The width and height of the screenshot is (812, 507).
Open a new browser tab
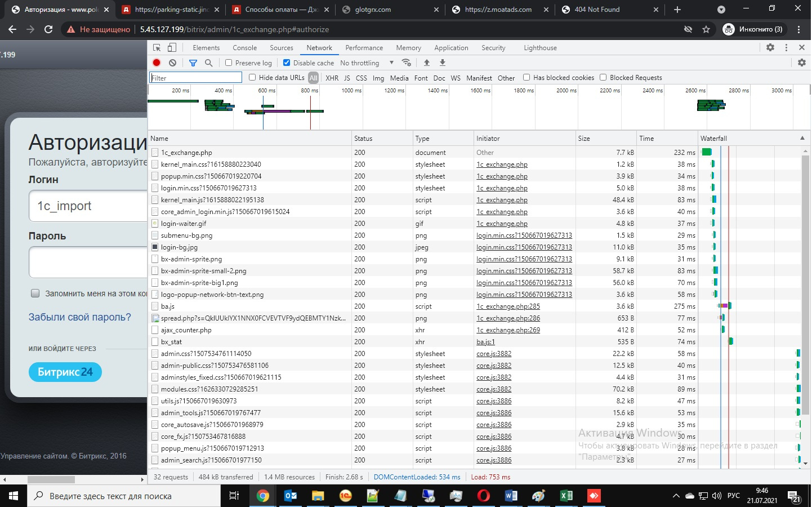677,10
